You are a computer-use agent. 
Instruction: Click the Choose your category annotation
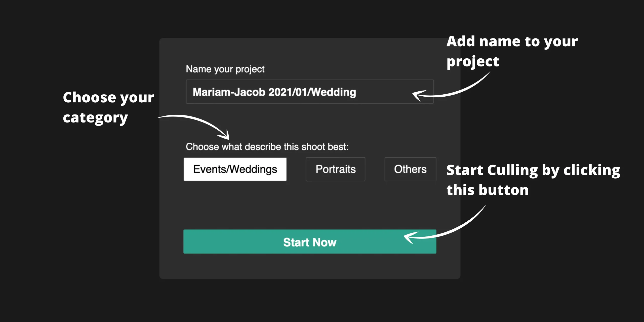pyautogui.click(x=109, y=107)
